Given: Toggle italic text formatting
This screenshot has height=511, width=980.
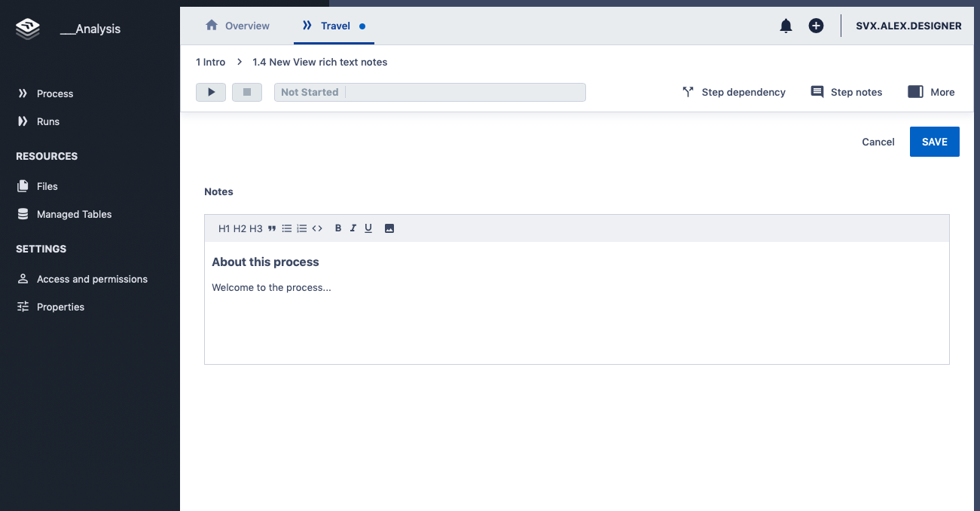Looking at the screenshot, I should coord(353,228).
